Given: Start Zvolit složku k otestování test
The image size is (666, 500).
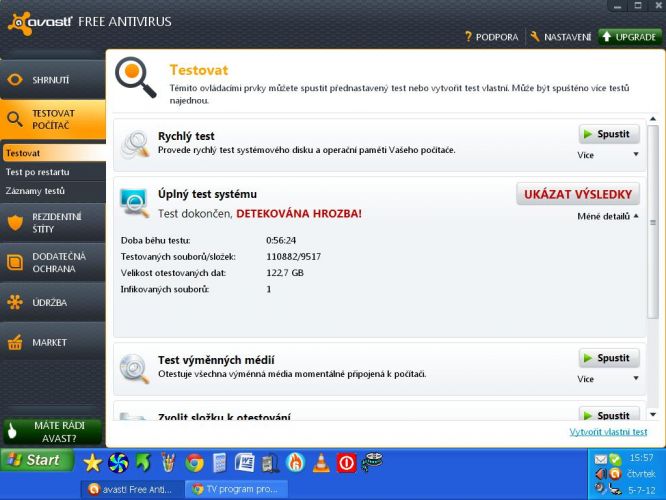Looking at the screenshot, I should pos(609,414).
